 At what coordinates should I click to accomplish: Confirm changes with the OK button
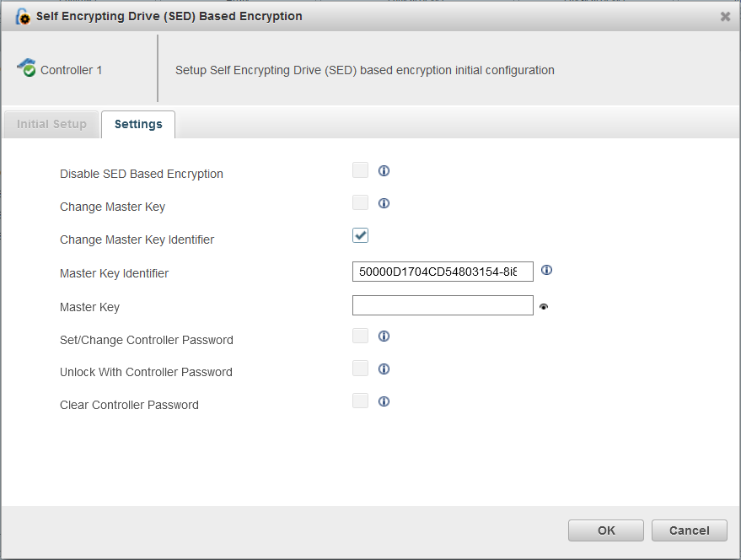click(x=605, y=530)
